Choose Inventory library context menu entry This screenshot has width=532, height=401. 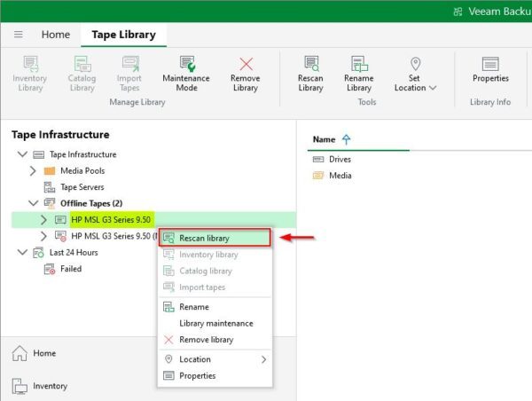point(215,255)
